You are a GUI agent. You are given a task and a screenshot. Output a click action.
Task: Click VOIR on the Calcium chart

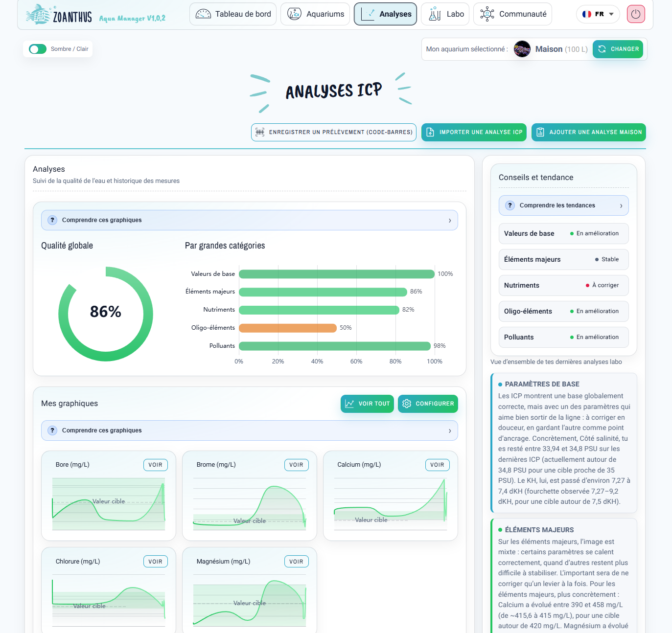click(437, 465)
